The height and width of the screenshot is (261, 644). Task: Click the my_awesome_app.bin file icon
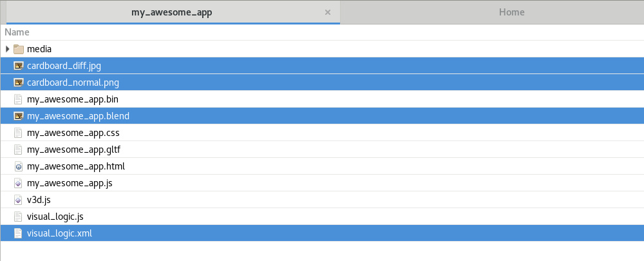click(x=19, y=99)
